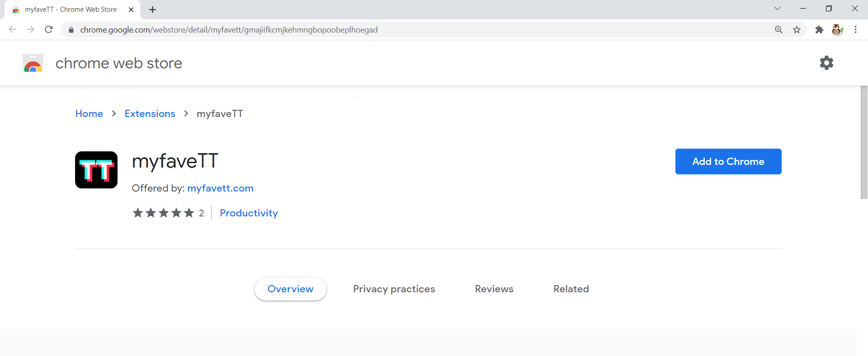The width and height of the screenshot is (868, 356).
Task: Open the Productivity category link
Action: click(249, 213)
